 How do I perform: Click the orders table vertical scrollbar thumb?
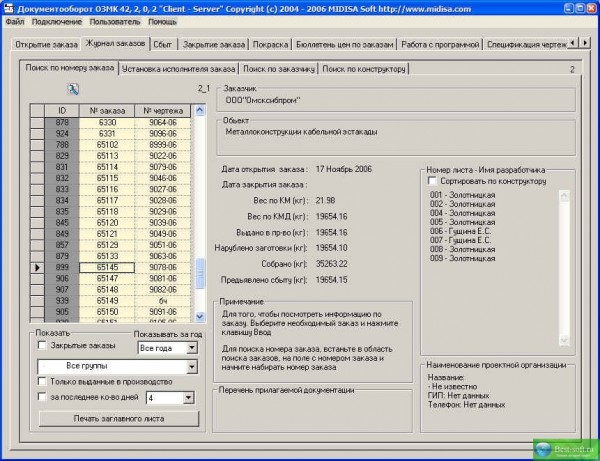200,274
